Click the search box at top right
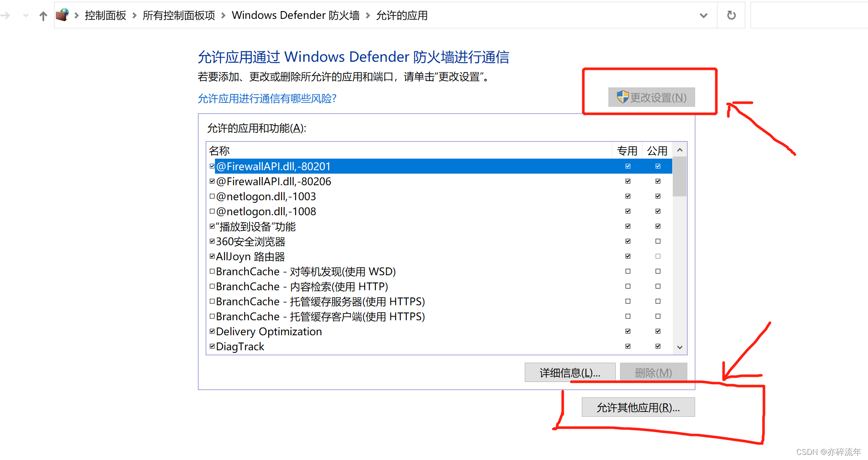 coord(809,15)
